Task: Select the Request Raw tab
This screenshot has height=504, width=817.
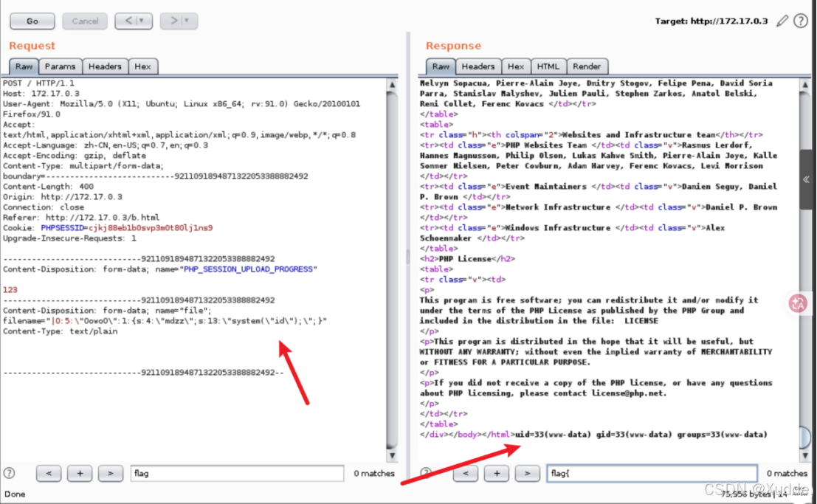Action: coord(24,66)
